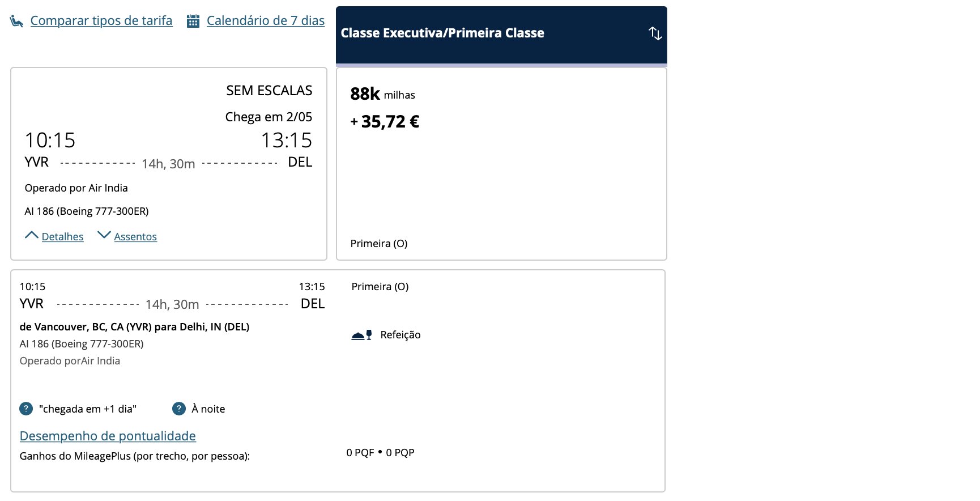Select the Classe Executiva/Primeira Classe column header
The height and width of the screenshot is (501, 980).
coord(501,35)
